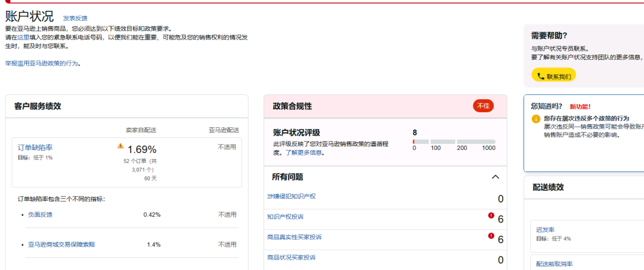Click red alert icon next to 商品真实性买家投诉 count
This screenshot has width=644, height=270.
491,236
